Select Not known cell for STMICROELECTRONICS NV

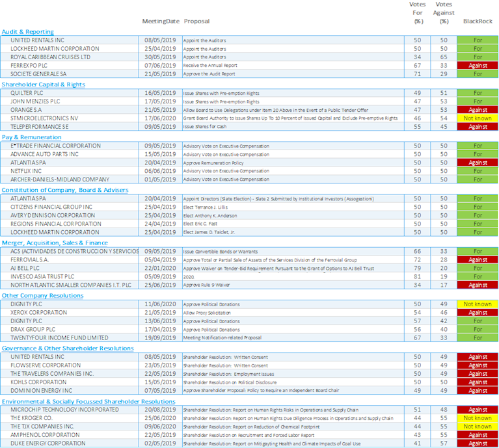[x=478, y=118]
